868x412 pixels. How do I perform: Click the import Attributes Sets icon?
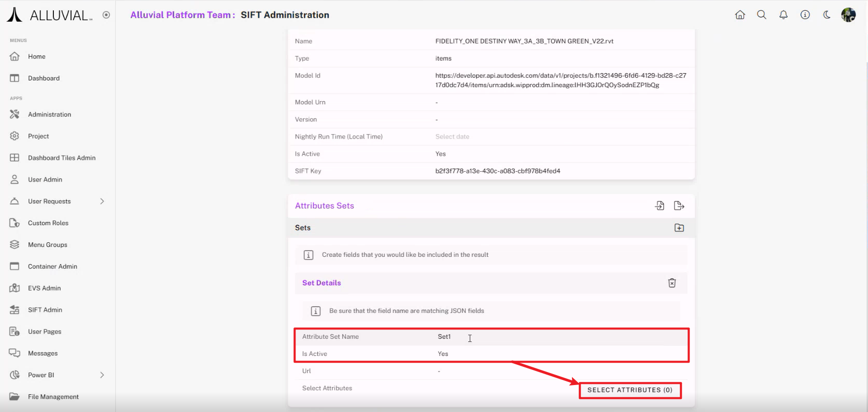[660, 206]
